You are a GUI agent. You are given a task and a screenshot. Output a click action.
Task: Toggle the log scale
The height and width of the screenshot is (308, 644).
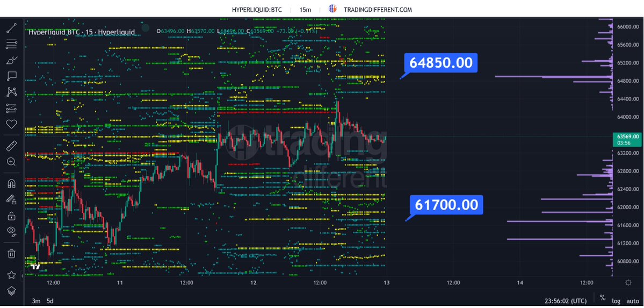pos(616,300)
